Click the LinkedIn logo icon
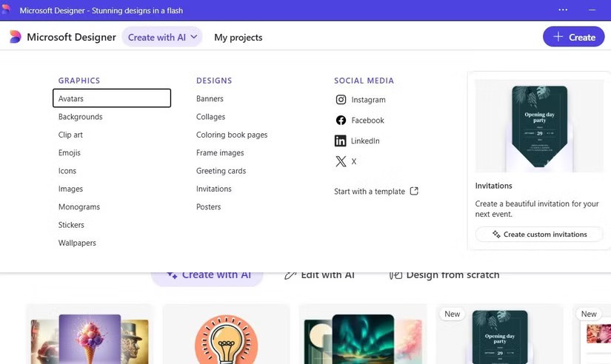This screenshot has width=611, height=364. coord(341,141)
